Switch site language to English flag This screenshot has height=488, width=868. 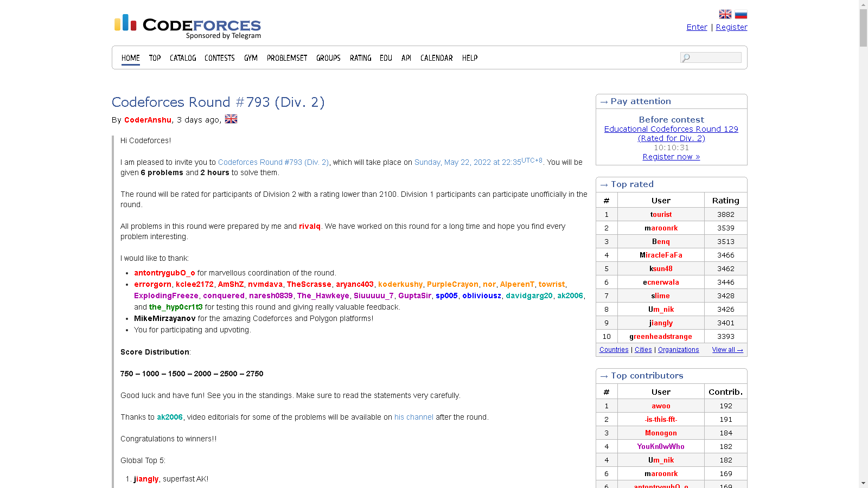[x=725, y=14]
